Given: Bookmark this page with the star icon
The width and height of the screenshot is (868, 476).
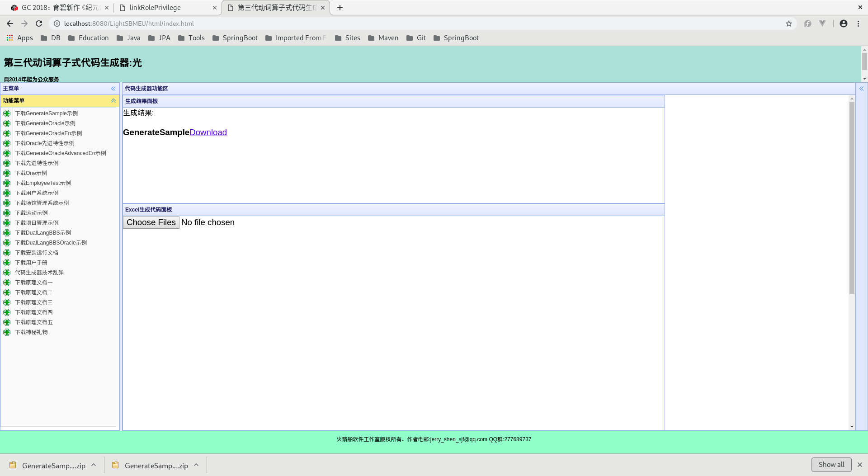Looking at the screenshot, I should click(x=789, y=24).
